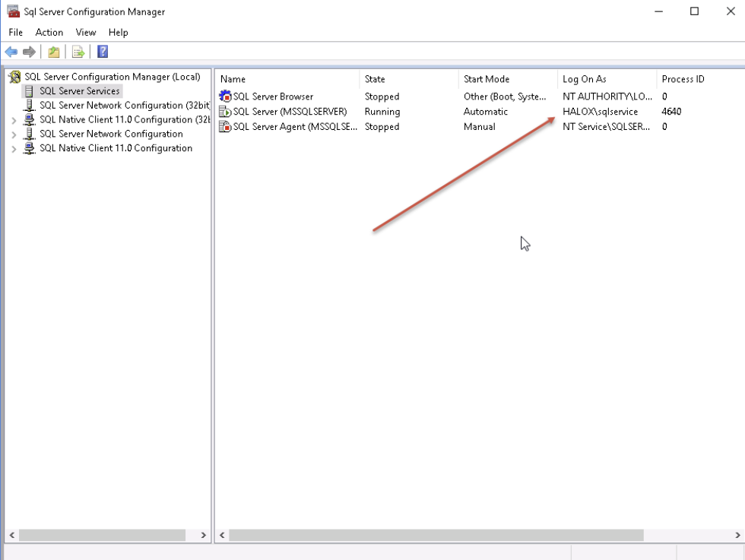745x560 pixels.
Task: Click the NT Service\SQLSER... log on cell
Action: (x=607, y=127)
